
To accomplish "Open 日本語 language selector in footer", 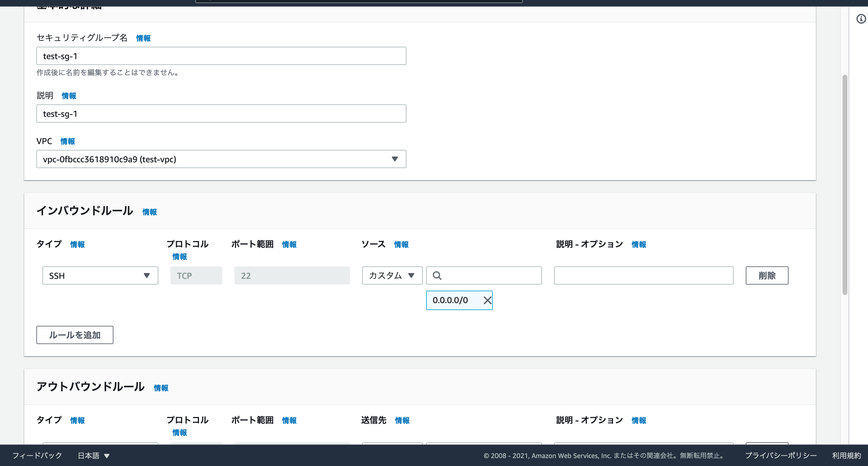I will pos(94,456).
